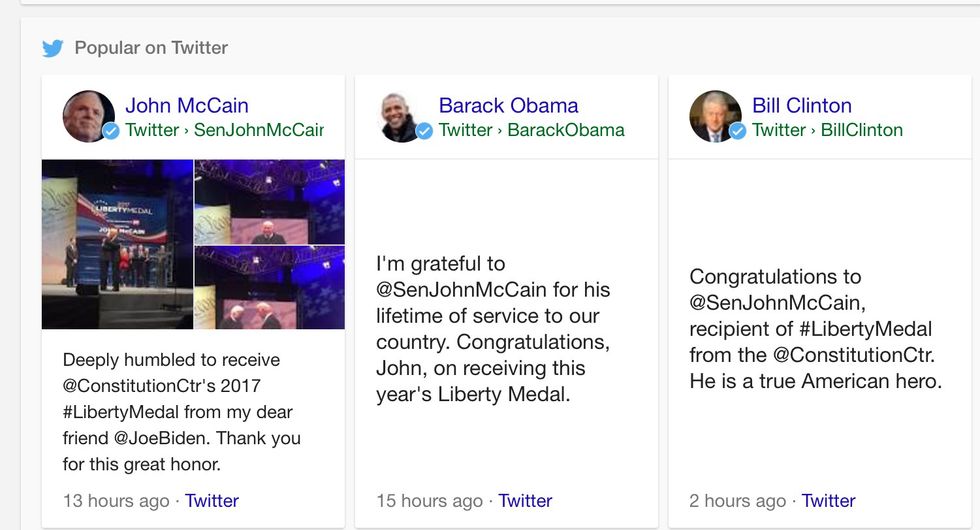Open large Liberty Medal stage photo
Screen dimensions: 980x530
(x=117, y=244)
